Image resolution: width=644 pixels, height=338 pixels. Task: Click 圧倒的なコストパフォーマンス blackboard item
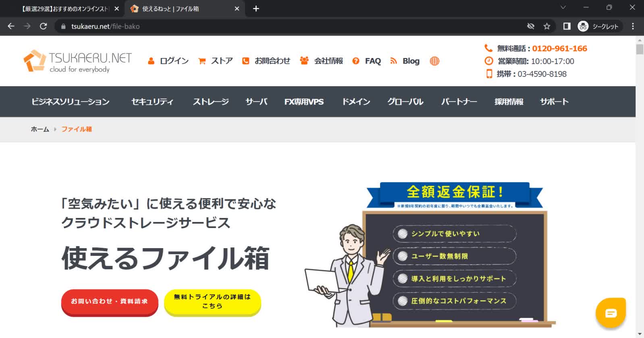(x=455, y=301)
